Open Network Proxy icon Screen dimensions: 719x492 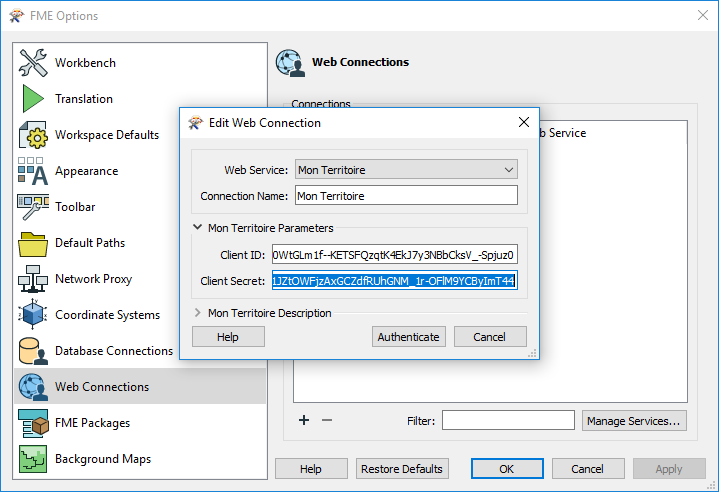[x=33, y=279]
